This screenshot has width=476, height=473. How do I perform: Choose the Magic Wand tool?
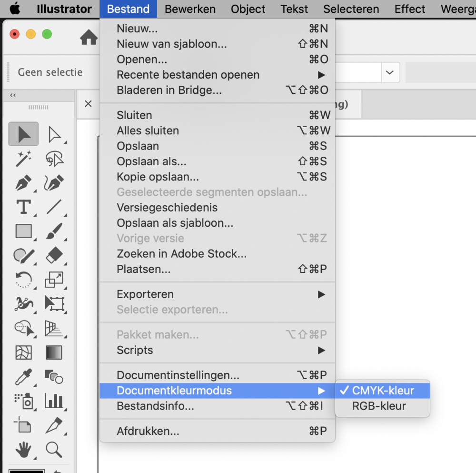tap(23, 158)
